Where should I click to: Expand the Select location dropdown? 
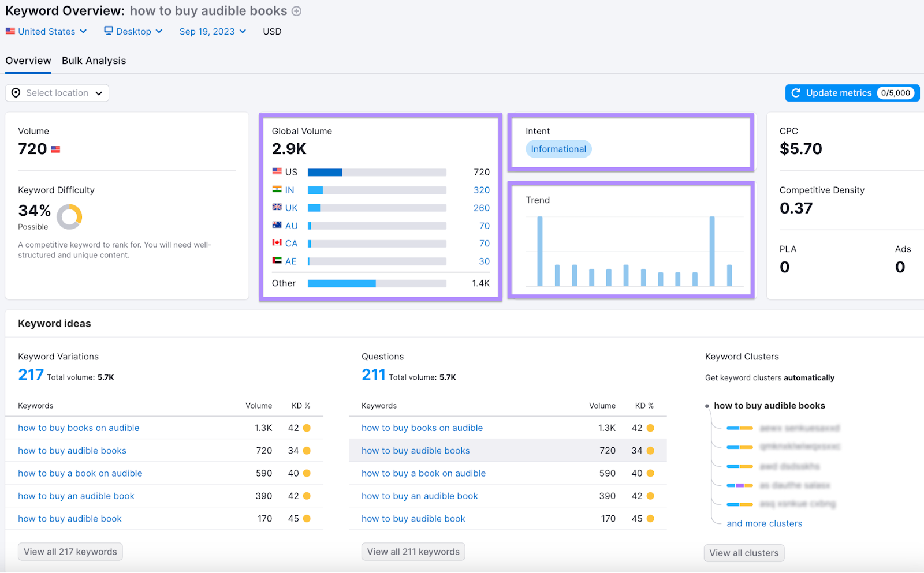57,92
